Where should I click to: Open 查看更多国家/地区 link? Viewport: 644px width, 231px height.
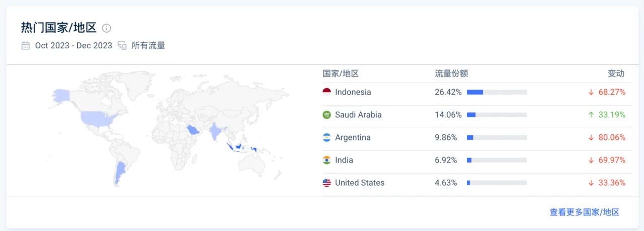point(584,212)
